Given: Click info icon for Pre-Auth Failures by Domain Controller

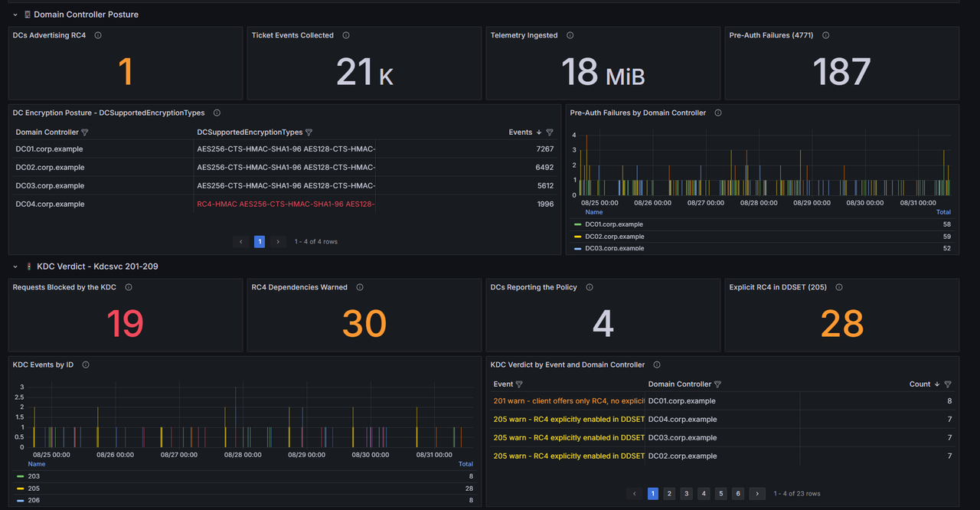Looking at the screenshot, I should (718, 113).
